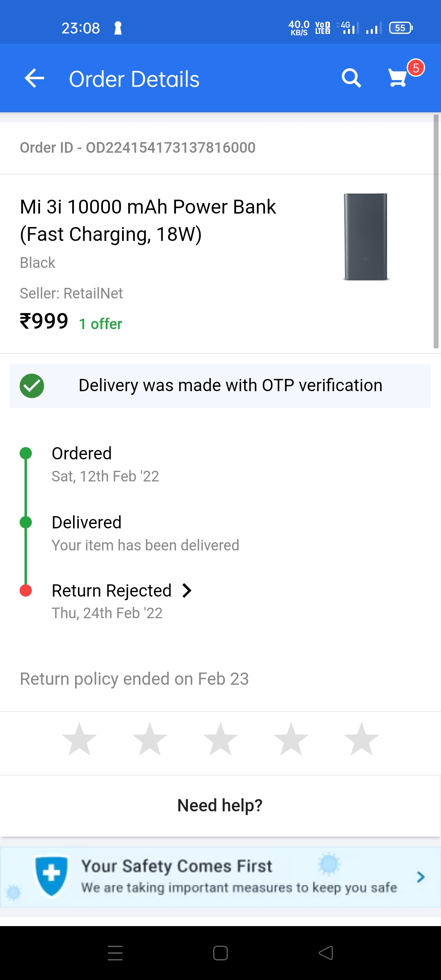441x980 pixels.
Task: Open the shopping cart
Action: pos(398,78)
